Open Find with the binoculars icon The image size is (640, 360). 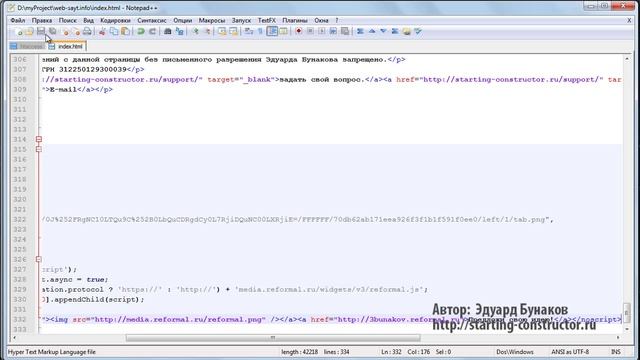click(x=168, y=31)
